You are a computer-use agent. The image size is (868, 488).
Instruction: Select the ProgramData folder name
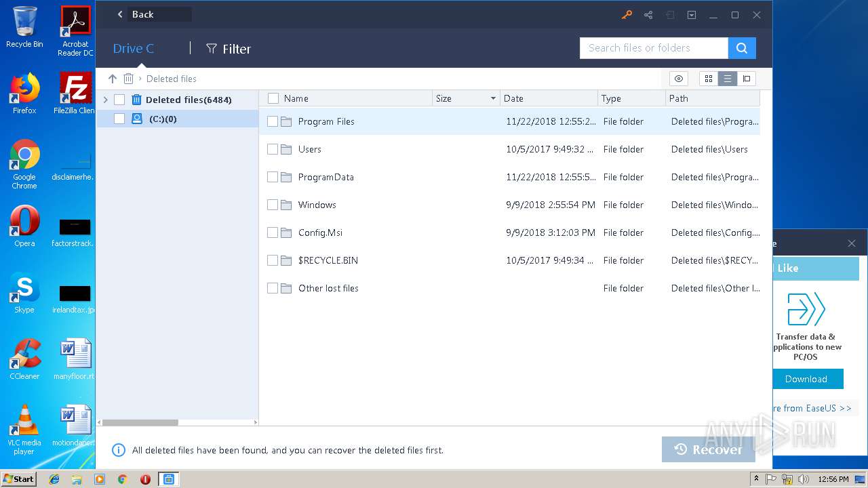pyautogui.click(x=326, y=177)
